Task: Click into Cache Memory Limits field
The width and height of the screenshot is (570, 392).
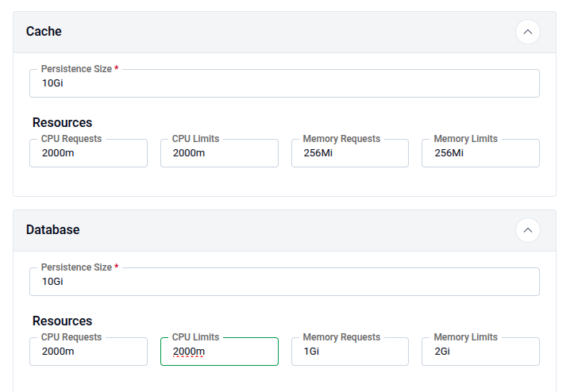Action: click(480, 153)
